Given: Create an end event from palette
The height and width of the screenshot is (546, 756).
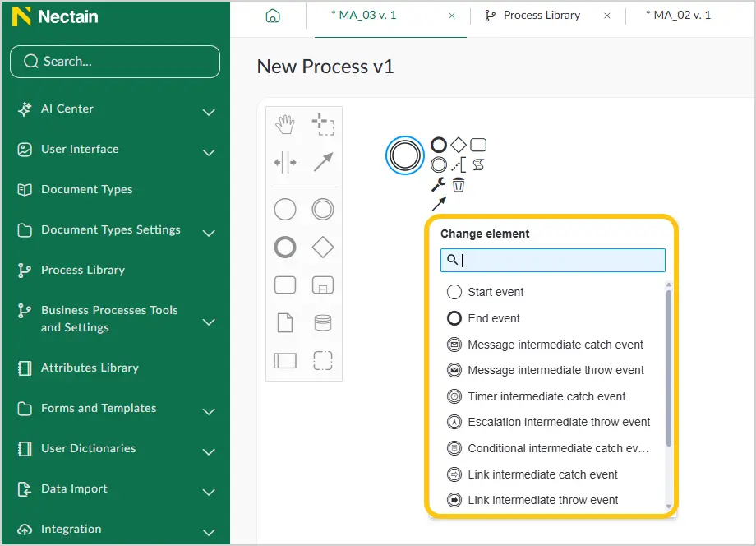Looking at the screenshot, I should (x=285, y=248).
